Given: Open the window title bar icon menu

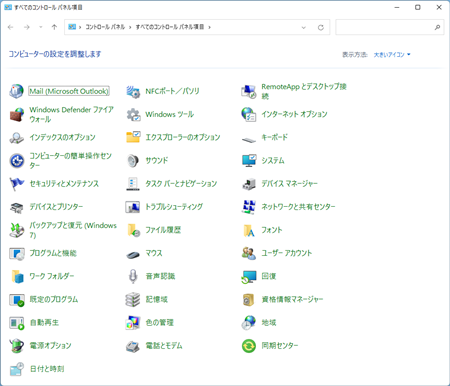Looking at the screenshot, I should [8, 7].
